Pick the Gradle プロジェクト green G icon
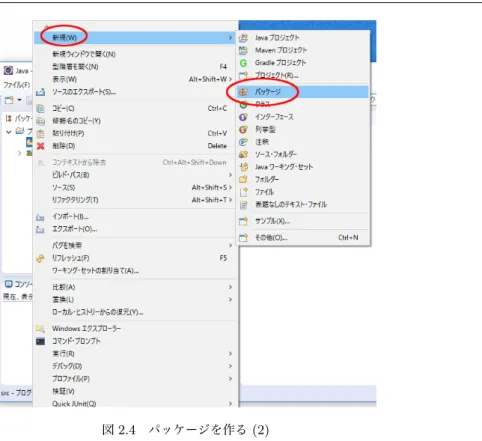This screenshot has width=482, height=441. coord(243,63)
